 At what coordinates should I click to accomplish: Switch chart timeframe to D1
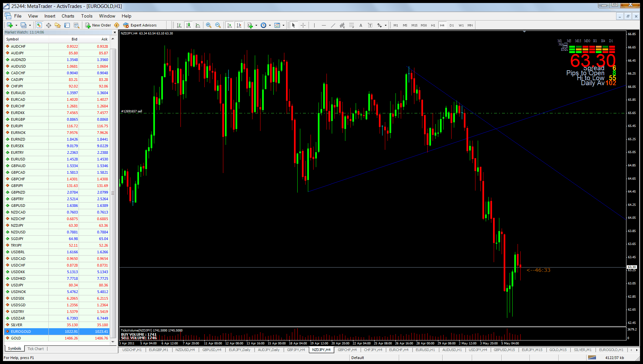click(452, 25)
